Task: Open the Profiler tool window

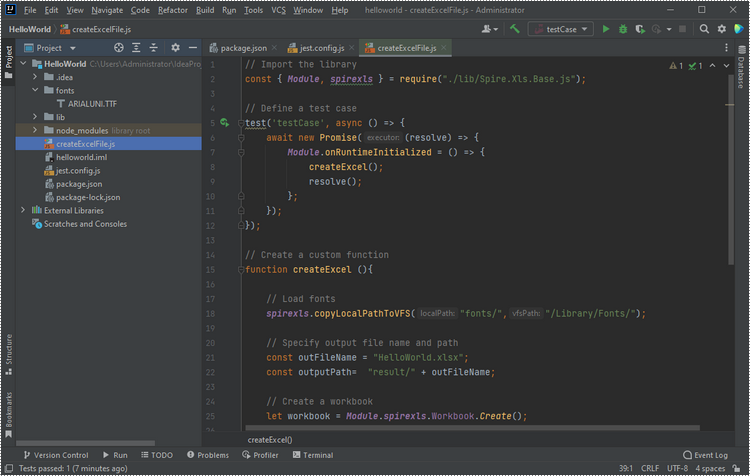Action: (260, 455)
